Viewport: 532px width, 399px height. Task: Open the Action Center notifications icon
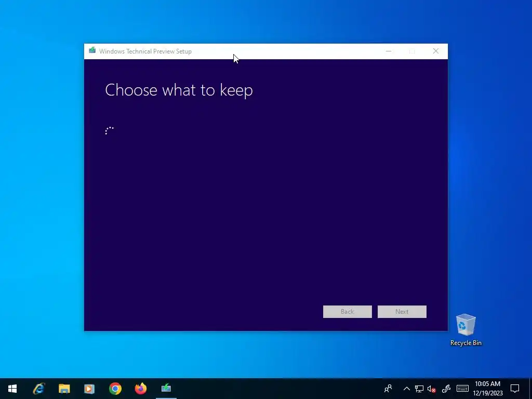[x=515, y=389]
